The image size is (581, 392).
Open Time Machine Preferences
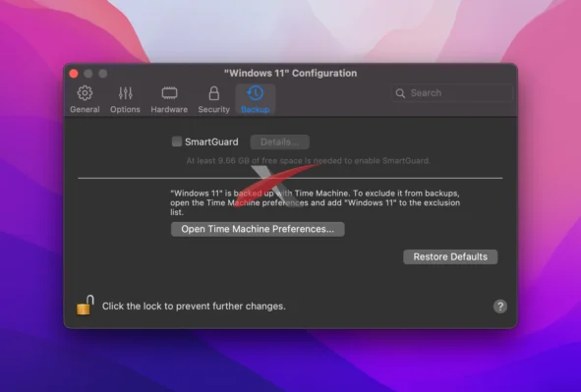(258, 229)
